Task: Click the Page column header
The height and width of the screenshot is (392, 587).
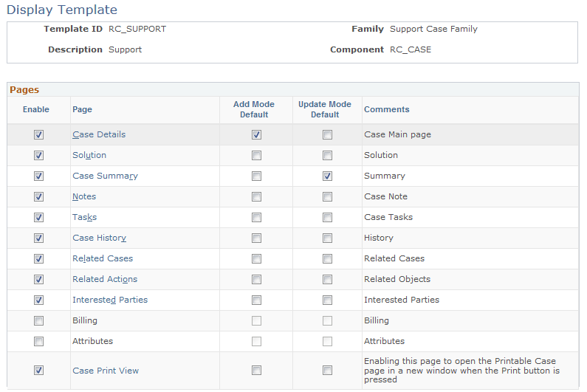Action: [x=82, y=109]
